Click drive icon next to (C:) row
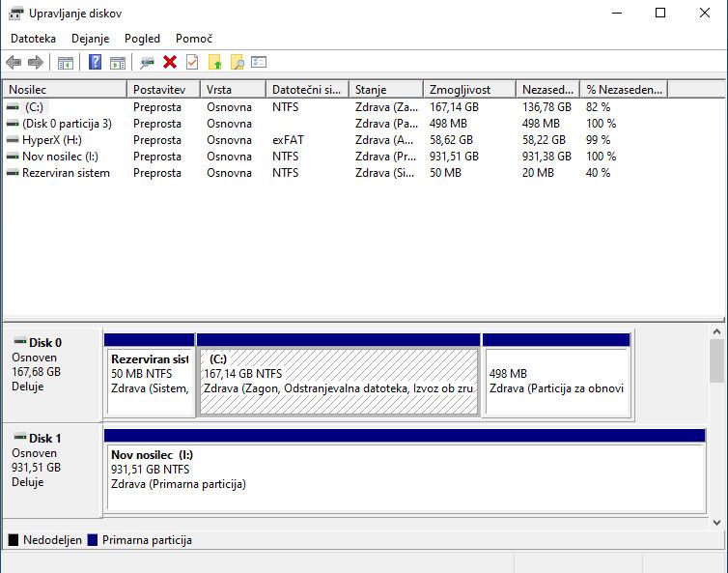Viewport: 728px width, 573px height. [13, 107]
